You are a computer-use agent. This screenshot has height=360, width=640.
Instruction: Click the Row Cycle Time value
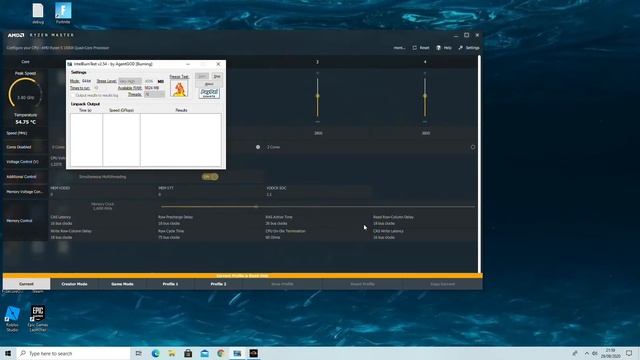169,238
